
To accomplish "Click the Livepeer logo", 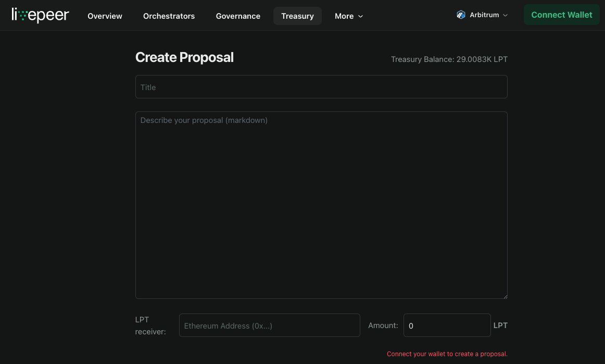I will (x=41, y=15).
